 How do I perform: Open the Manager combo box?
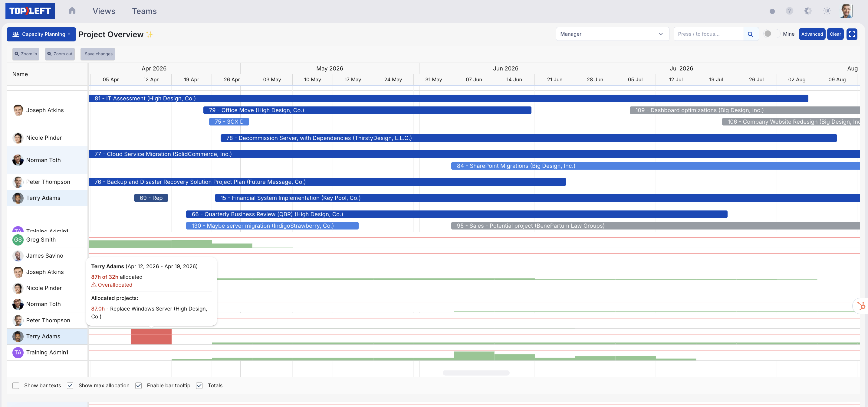point(612,34)
